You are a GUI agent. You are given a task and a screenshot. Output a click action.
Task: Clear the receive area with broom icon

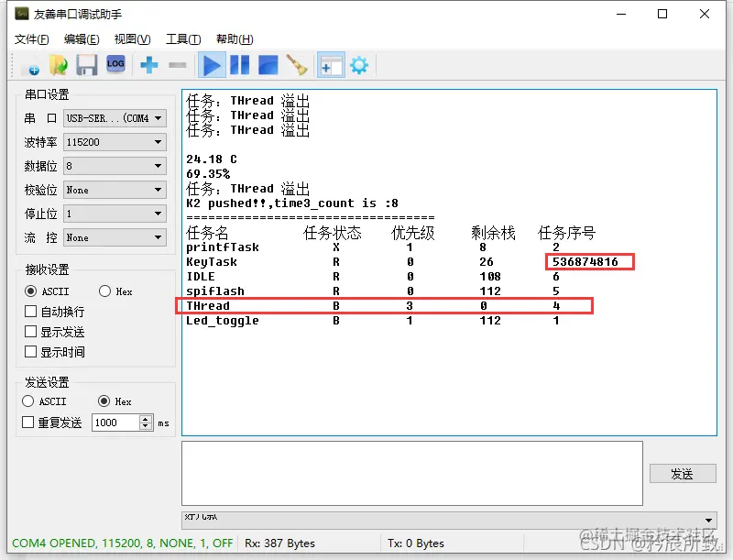297,65
